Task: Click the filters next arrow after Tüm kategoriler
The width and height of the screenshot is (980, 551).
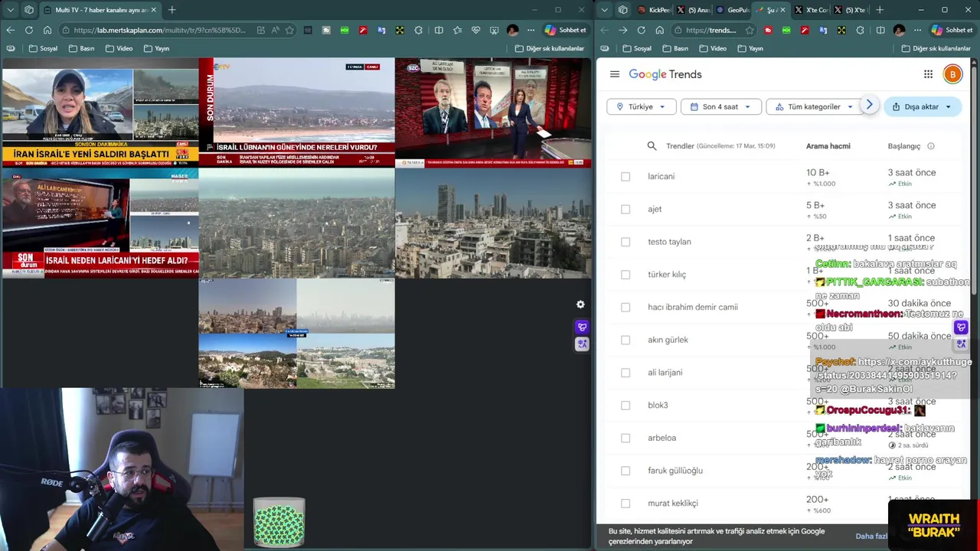Action: (x=869, y=105)
